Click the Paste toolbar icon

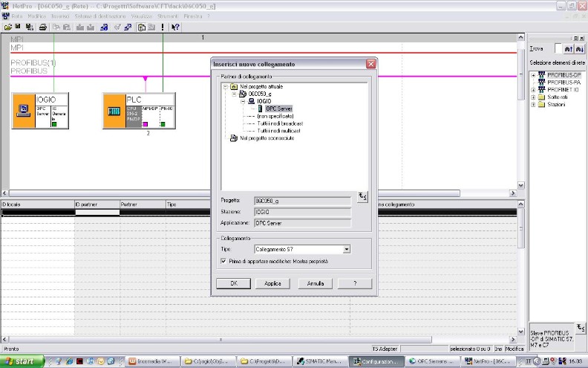(x=67, y=27)
